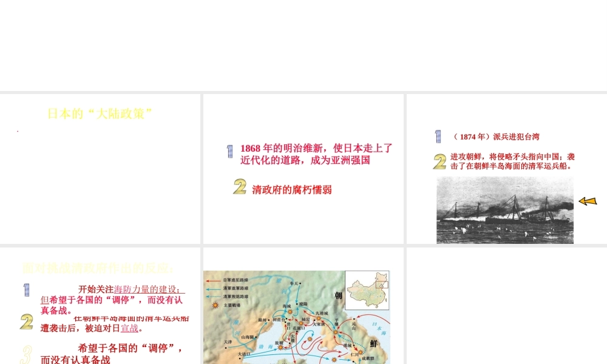Click the dashed 清軍敗退路線 legend arrow
The height and width of the screenshot is (364, 607).
tap(213, 297)
